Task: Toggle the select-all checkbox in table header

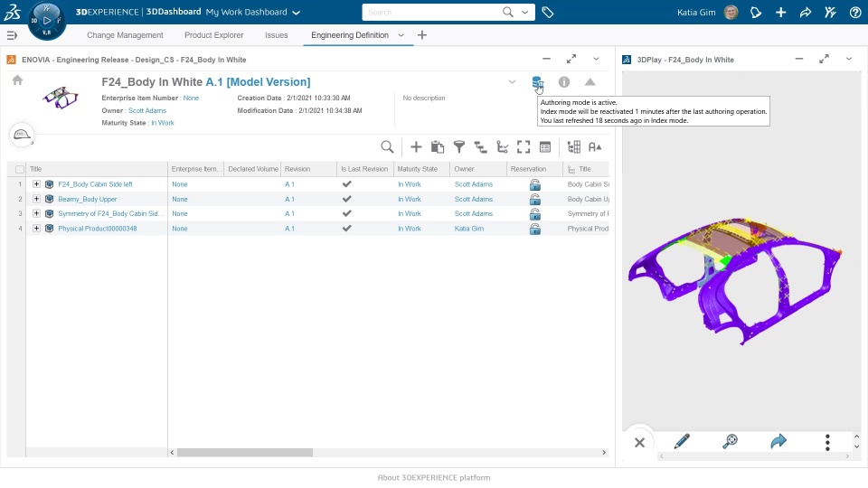Action: [x=20, y=169]
